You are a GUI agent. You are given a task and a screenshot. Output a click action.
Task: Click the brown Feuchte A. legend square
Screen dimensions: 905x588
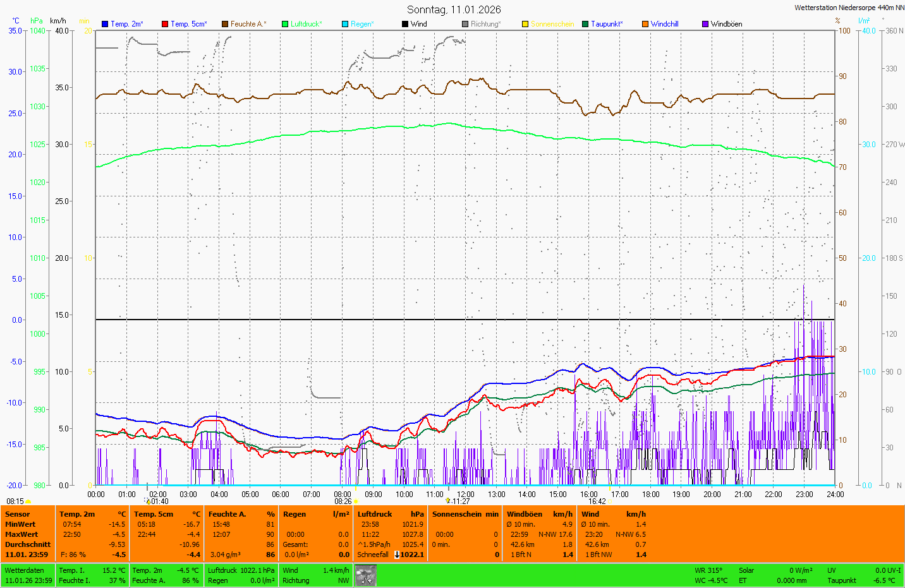[225, 24]
